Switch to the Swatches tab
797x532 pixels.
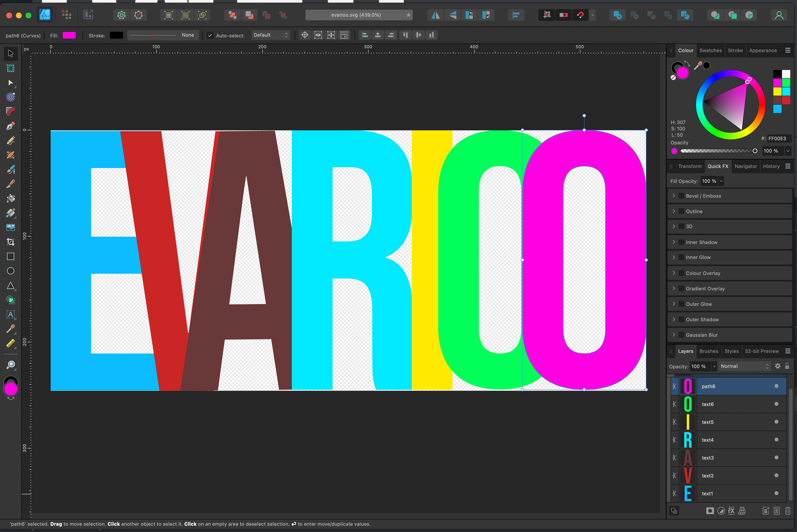(710, 51)
